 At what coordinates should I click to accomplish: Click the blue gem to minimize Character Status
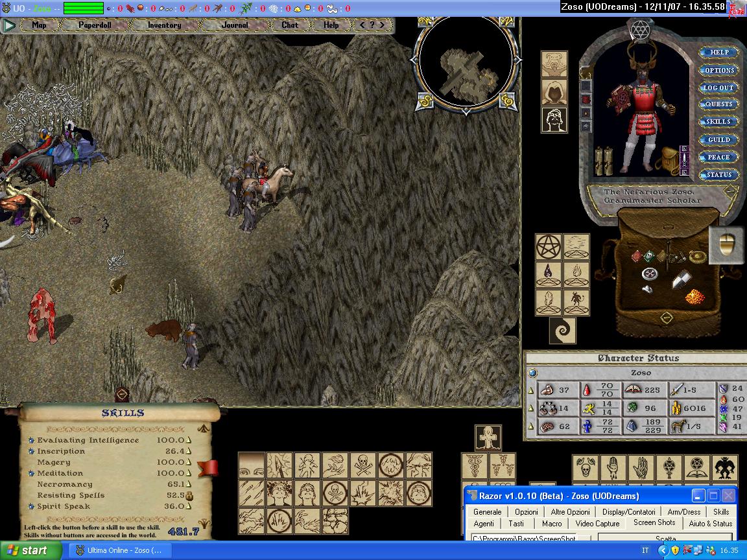[532, 373]
